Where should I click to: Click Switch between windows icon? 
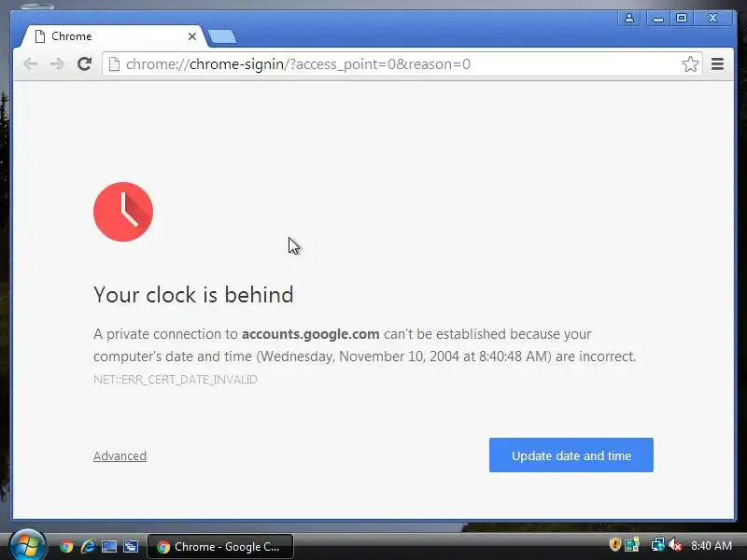pos(131,546)
